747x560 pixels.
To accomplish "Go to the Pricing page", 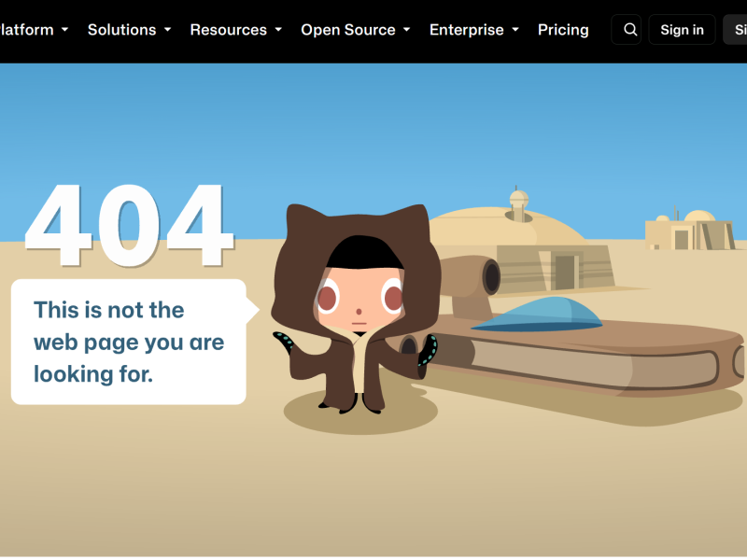I will tap(563, 30).
